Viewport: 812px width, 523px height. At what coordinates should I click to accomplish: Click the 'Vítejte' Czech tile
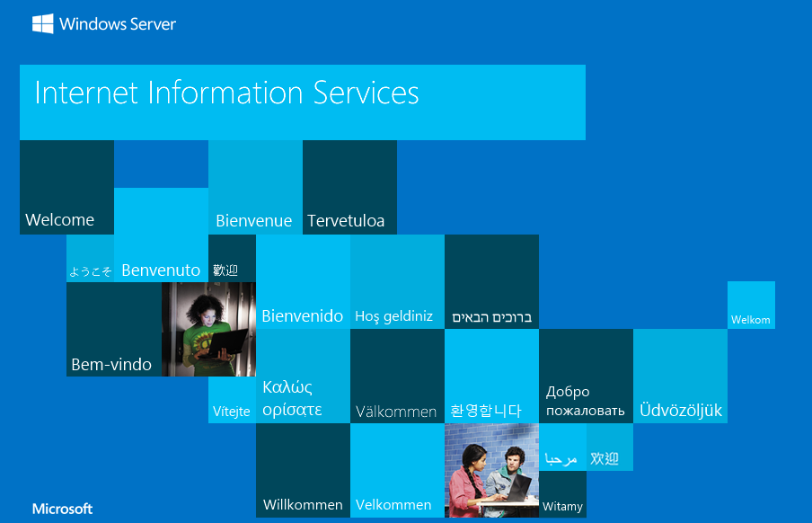pyautogui.click(x=232, y=400)
